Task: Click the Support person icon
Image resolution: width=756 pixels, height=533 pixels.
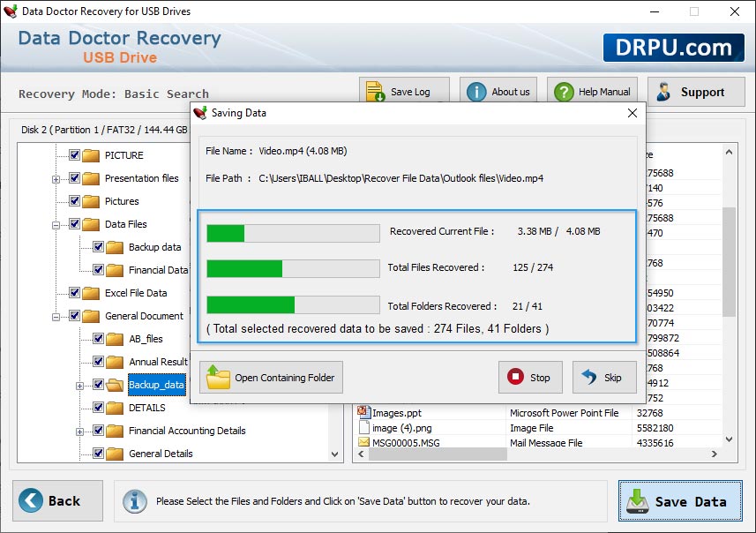Action: (x=664, y=92)
